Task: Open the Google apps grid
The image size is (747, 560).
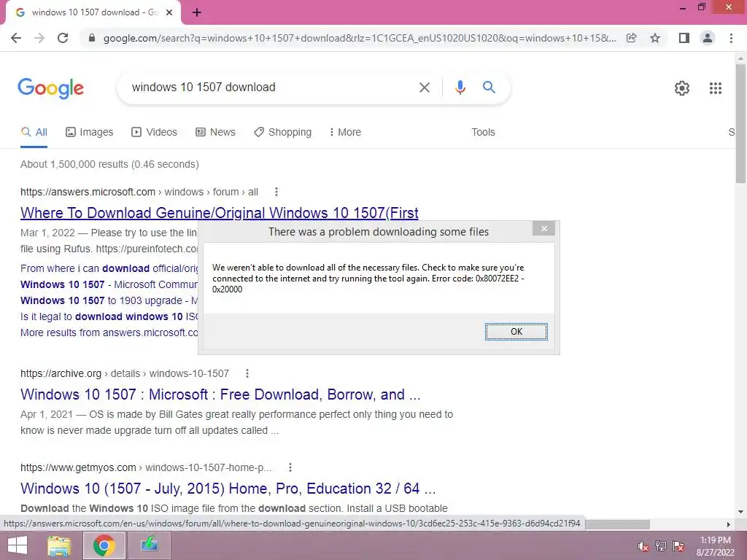Action: click(x=715, y=88)
